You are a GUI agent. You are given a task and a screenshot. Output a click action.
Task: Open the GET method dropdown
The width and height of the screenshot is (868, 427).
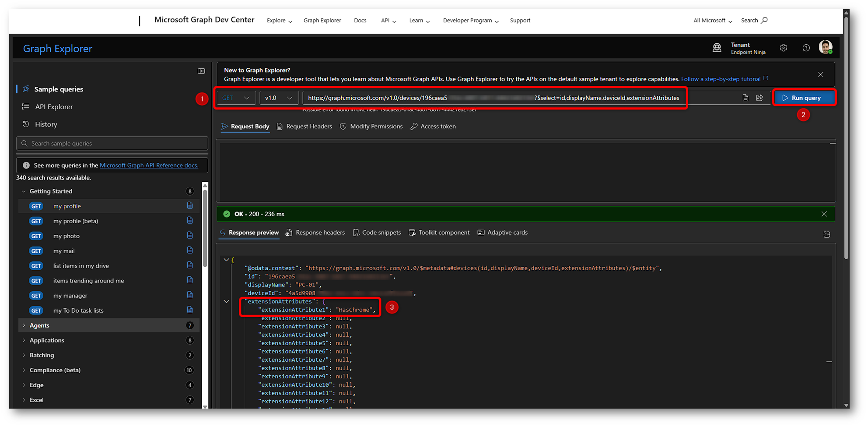(236, 98)
